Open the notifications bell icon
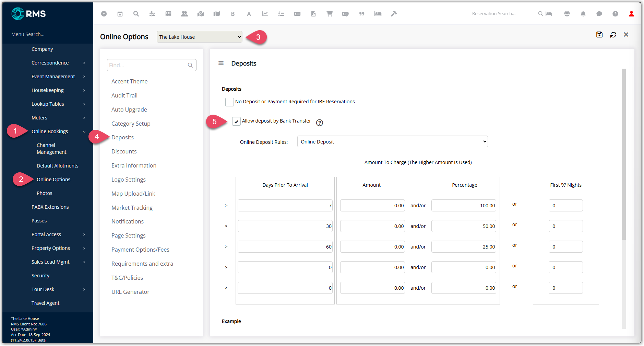 pyautogui.click(x=583, y=14)
